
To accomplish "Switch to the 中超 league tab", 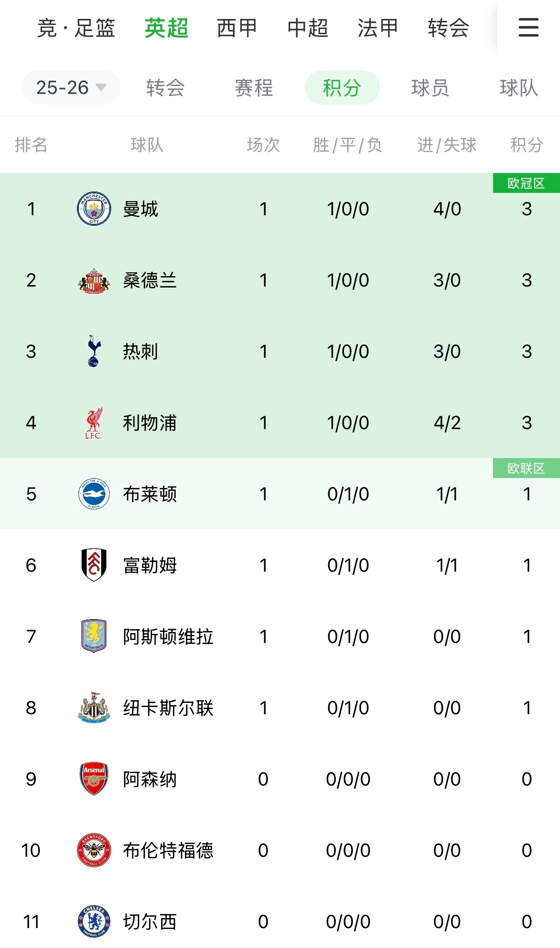I will [307, 28].
